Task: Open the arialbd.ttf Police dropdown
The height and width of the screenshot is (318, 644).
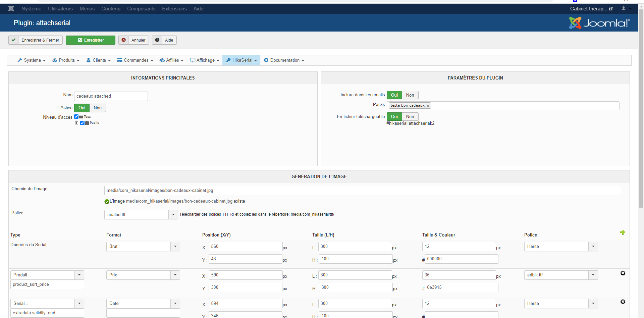Action: pos(173,215)
